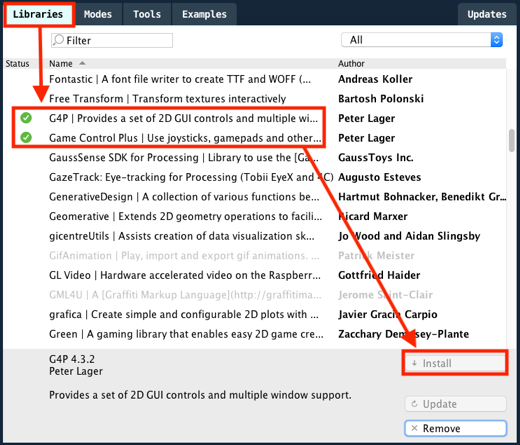Open the Updates tab

pyautogui.click(x=487, y=14)
